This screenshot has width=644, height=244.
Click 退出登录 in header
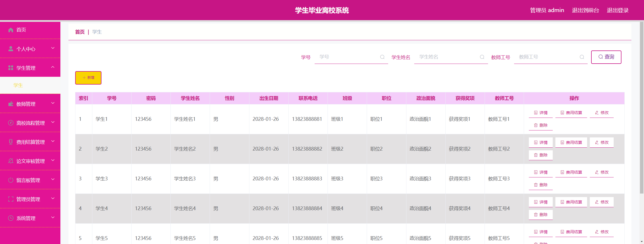coord(618,10)
